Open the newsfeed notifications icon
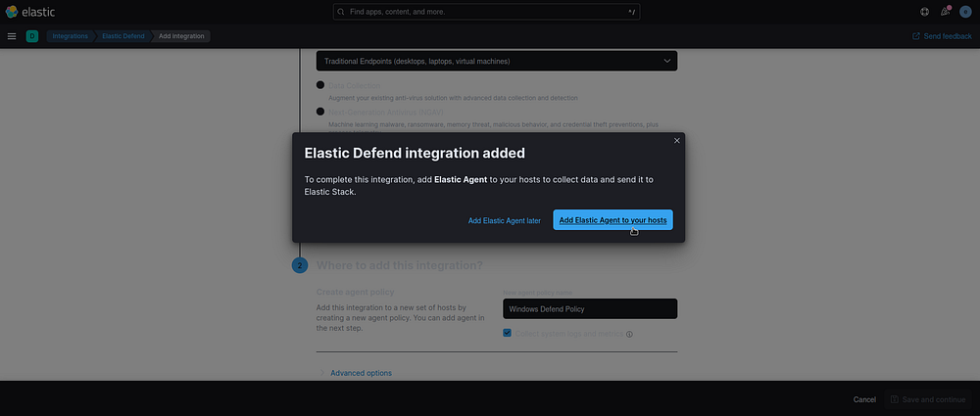 pos(945,12)
